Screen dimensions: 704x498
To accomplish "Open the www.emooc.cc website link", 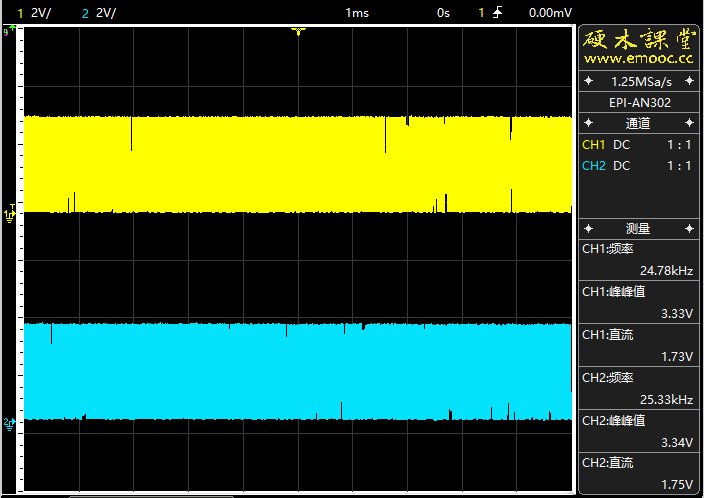I will point(639,59).
